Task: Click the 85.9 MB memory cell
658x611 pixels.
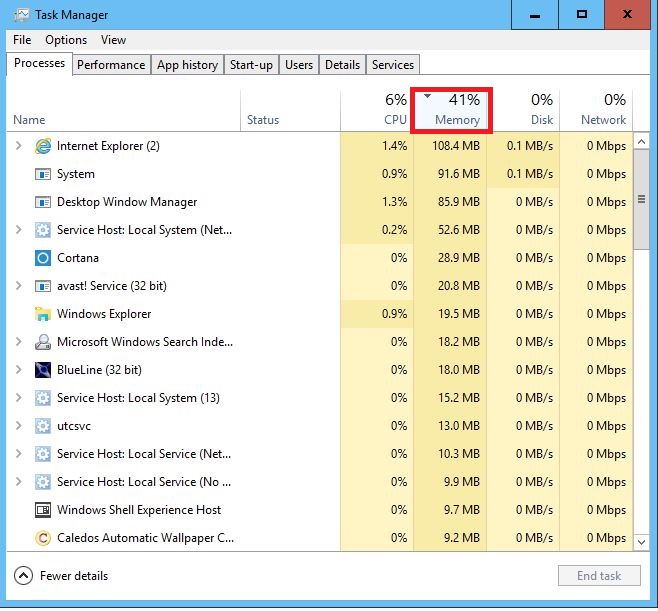Action: click(x=450, y=202)
